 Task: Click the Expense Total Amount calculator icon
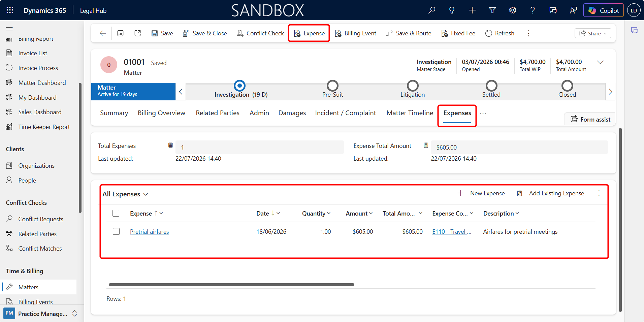click(426, 146)
